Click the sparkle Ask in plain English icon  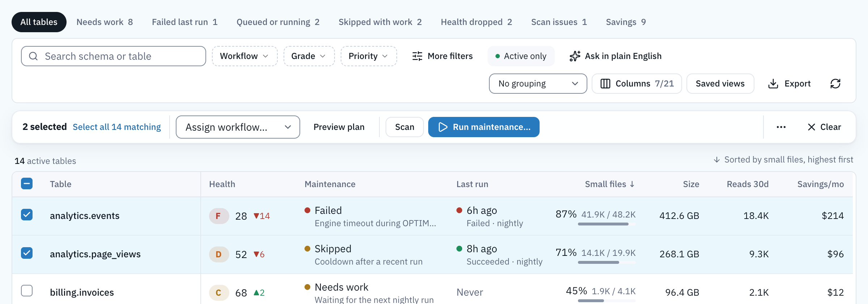[575, 56]
